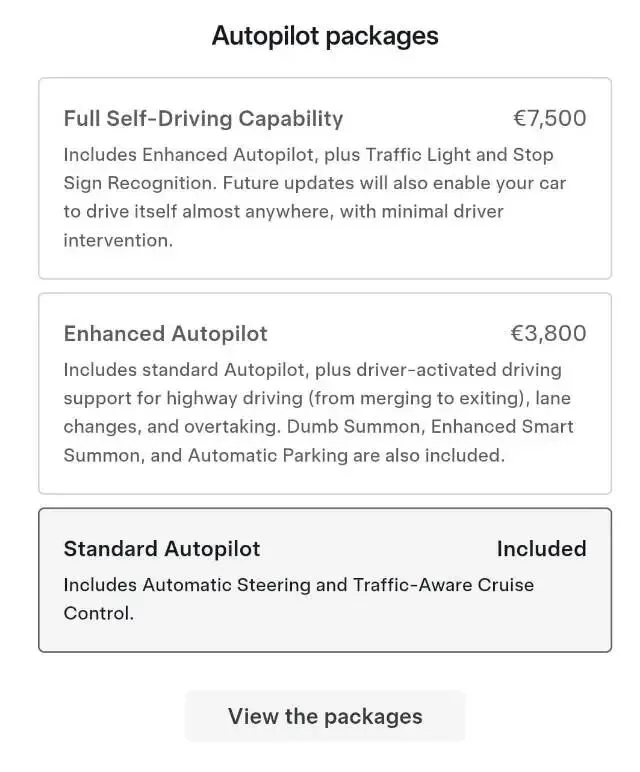Viewport: 640px width, 772px height.
Task: Click the Enhanced Autopilot title text
Action: click(166, 334)
